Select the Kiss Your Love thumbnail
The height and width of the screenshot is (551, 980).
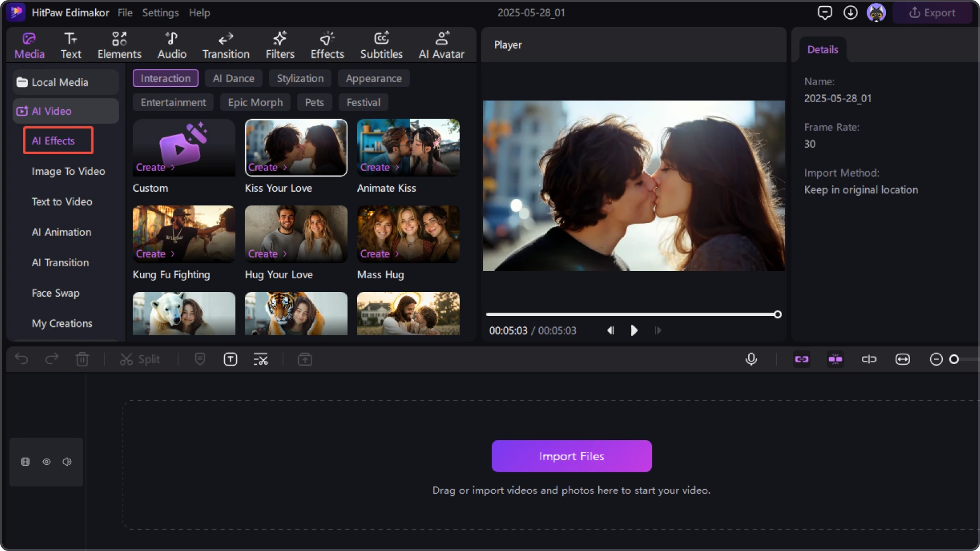296,148
